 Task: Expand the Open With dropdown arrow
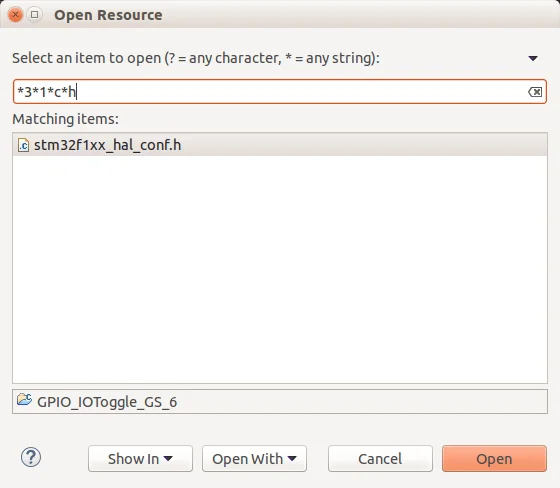tap(292, 458)
